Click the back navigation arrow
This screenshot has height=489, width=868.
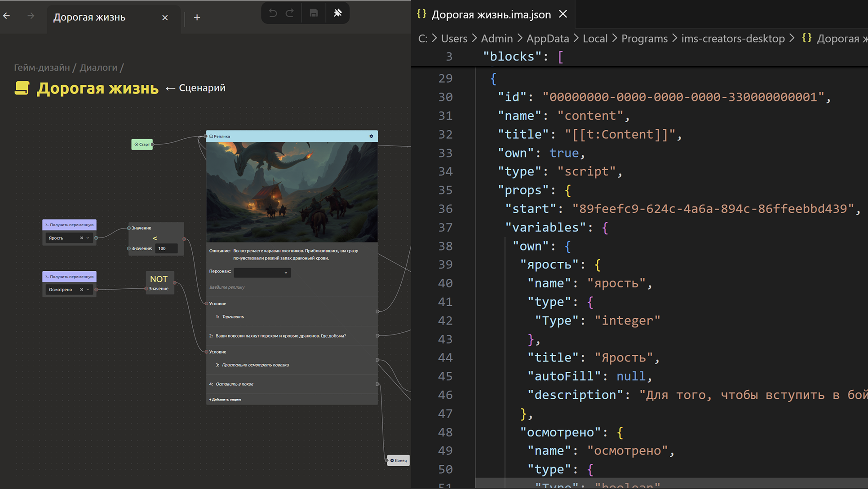(x=7, y=16)
